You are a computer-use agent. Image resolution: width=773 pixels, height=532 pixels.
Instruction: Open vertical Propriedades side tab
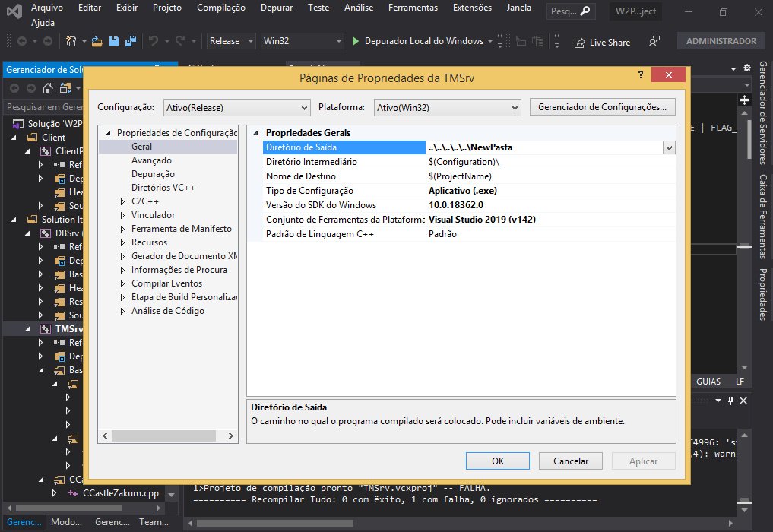pyautogui.click(x=763, y=294)
